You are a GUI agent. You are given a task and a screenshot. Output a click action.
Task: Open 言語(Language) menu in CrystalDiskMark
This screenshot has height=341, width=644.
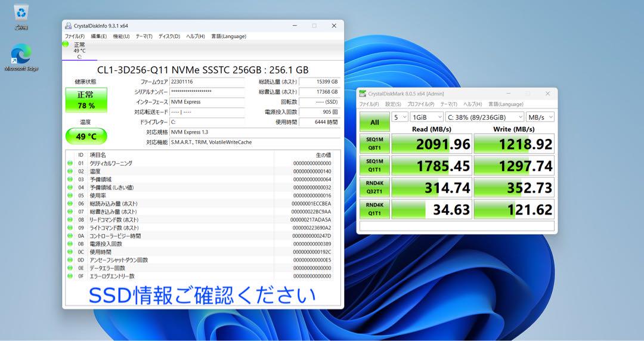click(506, 104)
